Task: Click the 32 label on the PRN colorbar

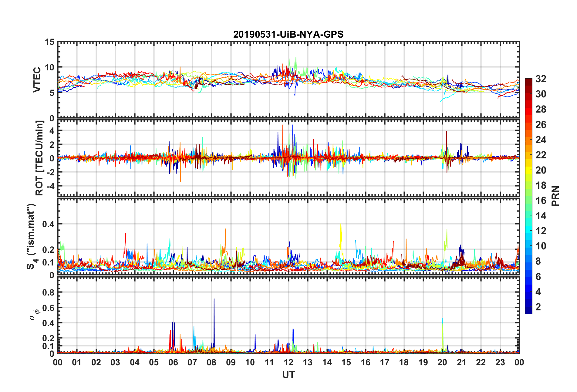Action: [541, 79]
